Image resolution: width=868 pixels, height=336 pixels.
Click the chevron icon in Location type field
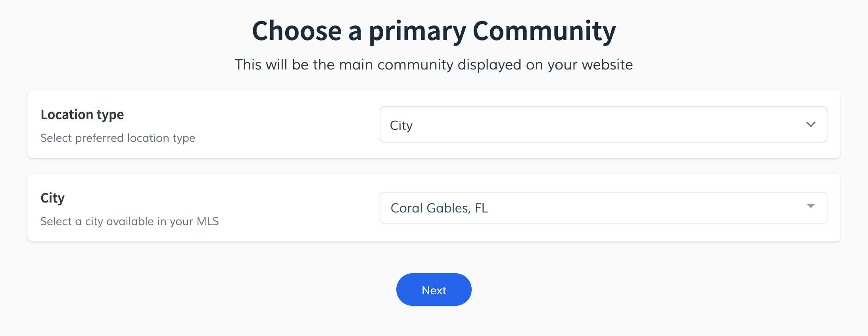point(810,124)
